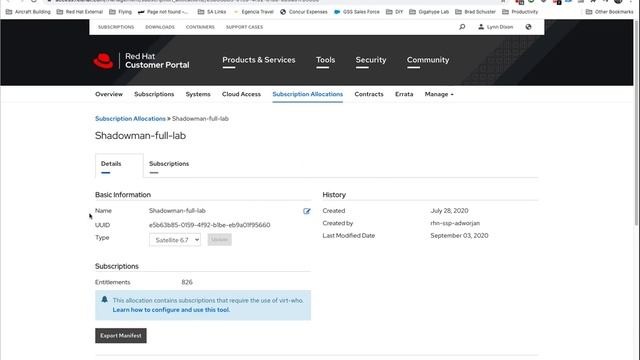The width and height of the screenshot is (640, 360).
Task: Open the Tools navigation menu
Action: [325, 60]
